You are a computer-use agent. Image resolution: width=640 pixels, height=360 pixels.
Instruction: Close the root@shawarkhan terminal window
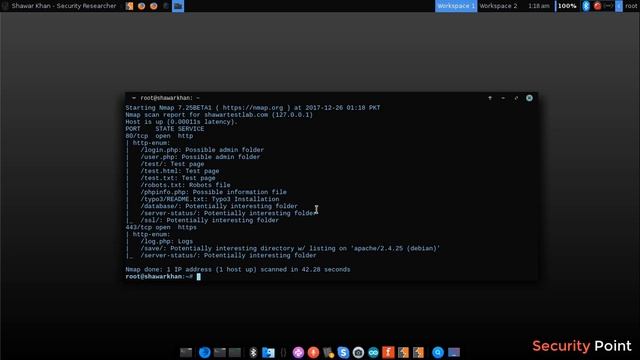[529, 98]
